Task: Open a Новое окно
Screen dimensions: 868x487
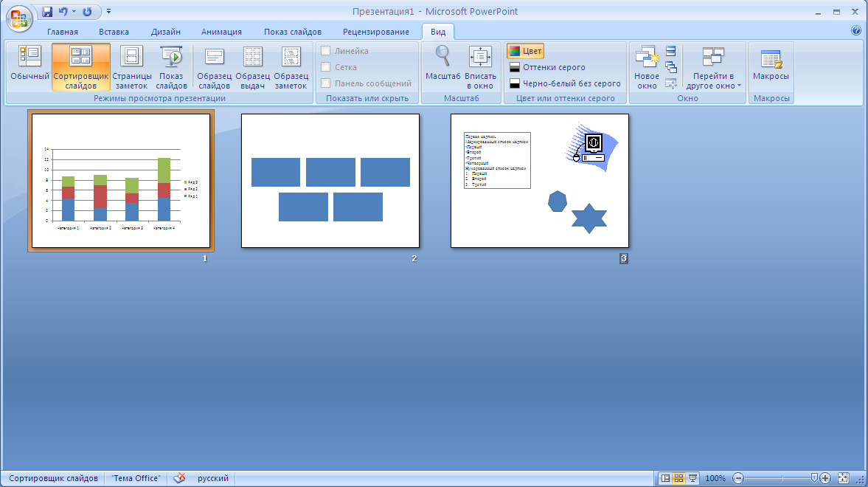Action: click(x=647, y=67)
